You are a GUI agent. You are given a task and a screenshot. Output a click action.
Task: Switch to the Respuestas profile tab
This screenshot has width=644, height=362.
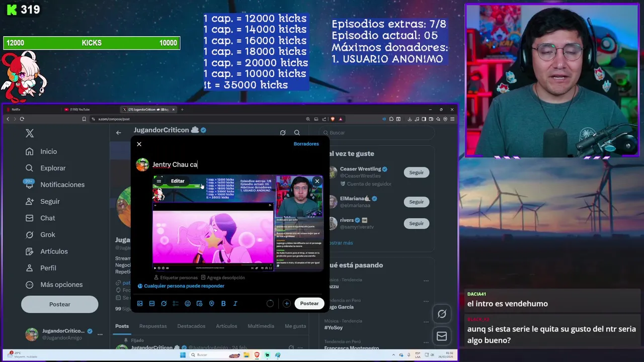153,326
